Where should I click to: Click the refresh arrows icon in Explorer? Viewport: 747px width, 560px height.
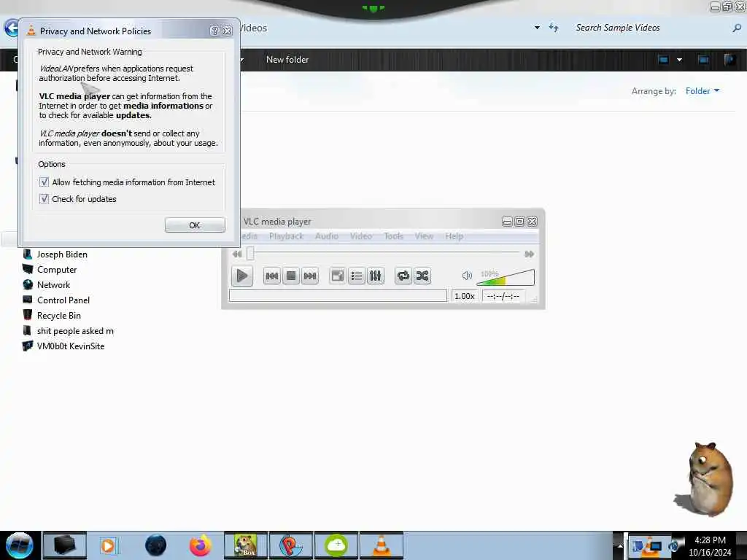[554, 28]
